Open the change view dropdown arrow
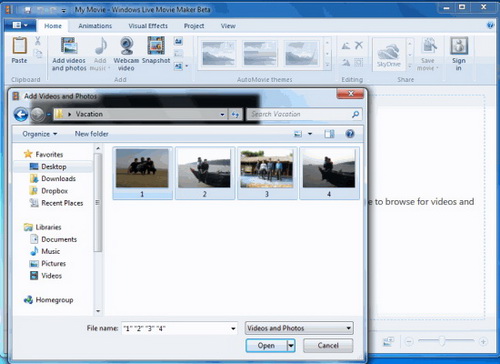This screenshot has width=500, height=364. pyautogui.click(x=310, y=134)
